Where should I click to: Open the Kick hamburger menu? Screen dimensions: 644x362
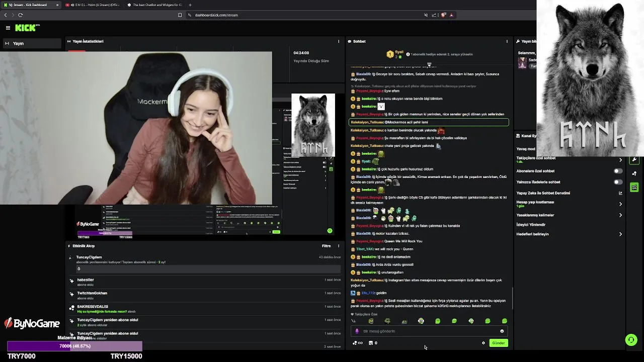(x=8, y=28)
